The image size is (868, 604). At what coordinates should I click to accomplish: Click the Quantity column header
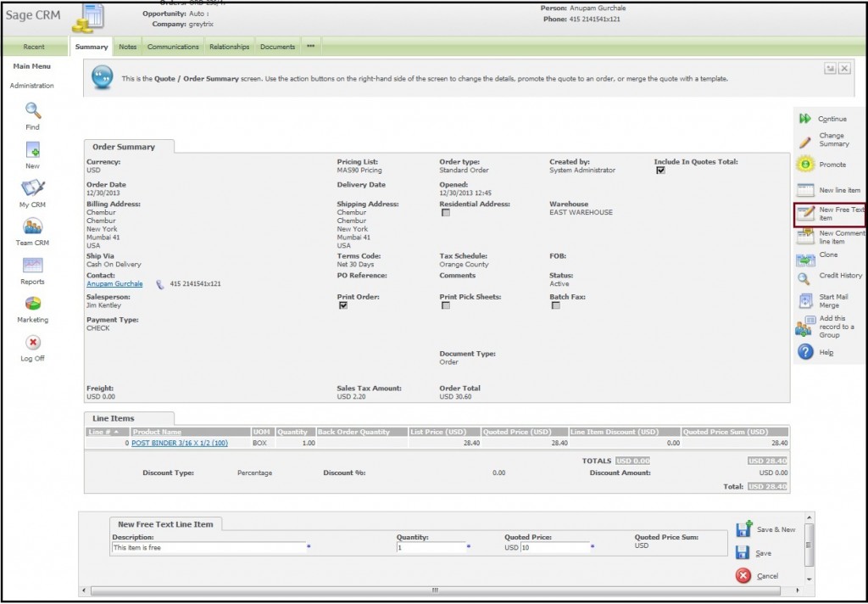click(x=295, y=432)
